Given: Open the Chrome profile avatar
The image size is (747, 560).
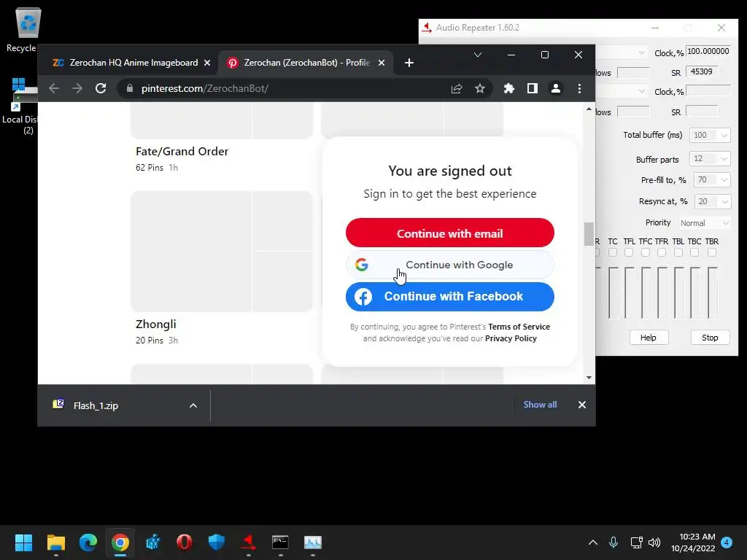Looking at the screenshot, I should click(x=555, y=88).
